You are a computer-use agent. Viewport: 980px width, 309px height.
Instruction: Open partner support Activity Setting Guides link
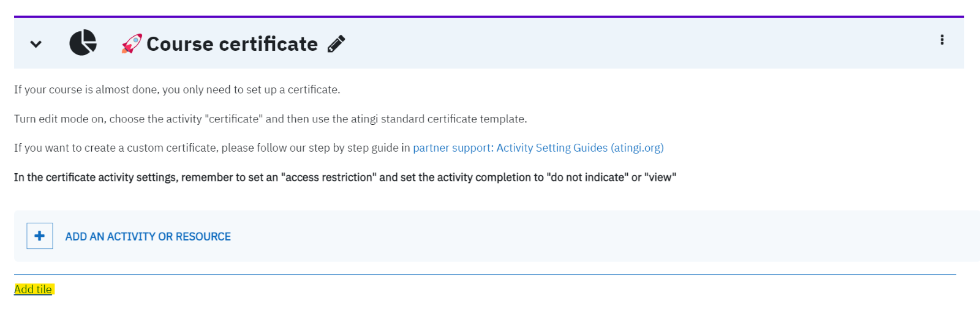(x=538, y=148)
